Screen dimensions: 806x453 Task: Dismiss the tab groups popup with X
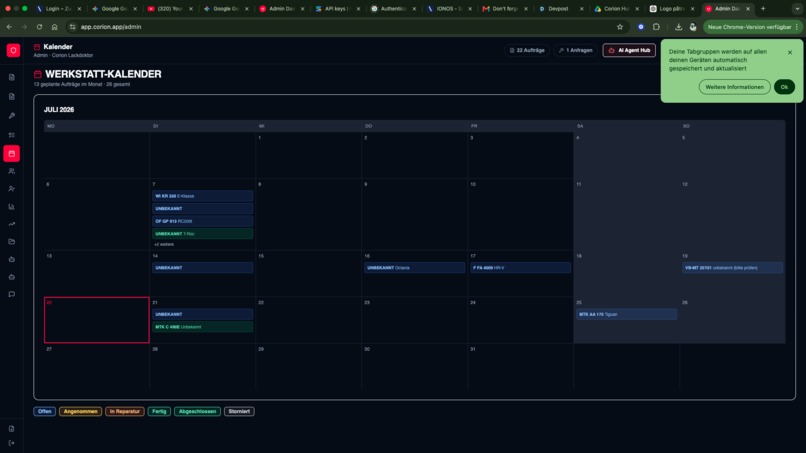790,52
